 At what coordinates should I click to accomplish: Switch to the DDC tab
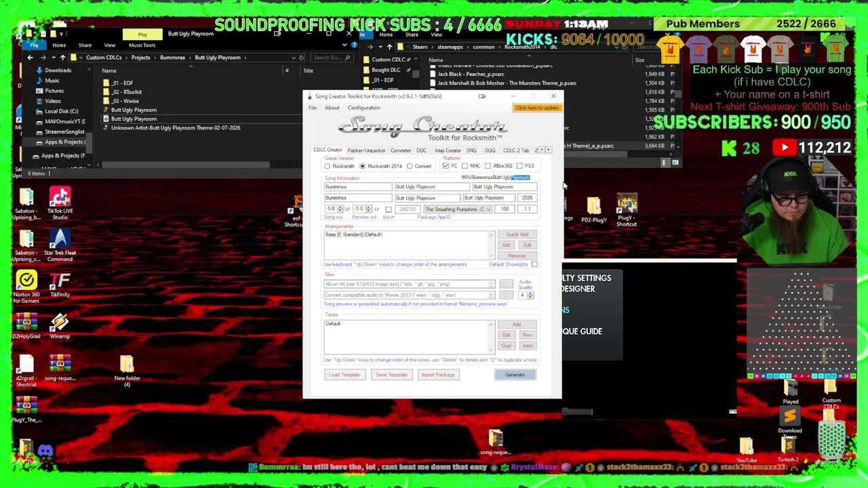[x=421, y=150]
